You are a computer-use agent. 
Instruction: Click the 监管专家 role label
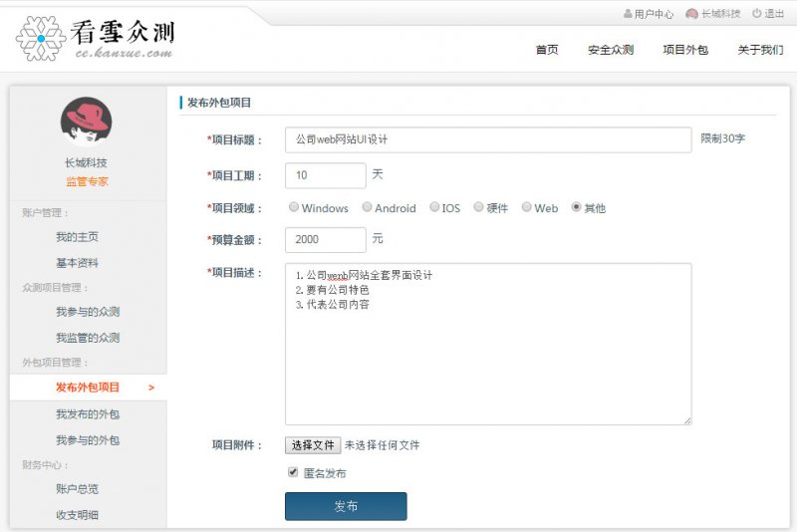coord(87,181)
